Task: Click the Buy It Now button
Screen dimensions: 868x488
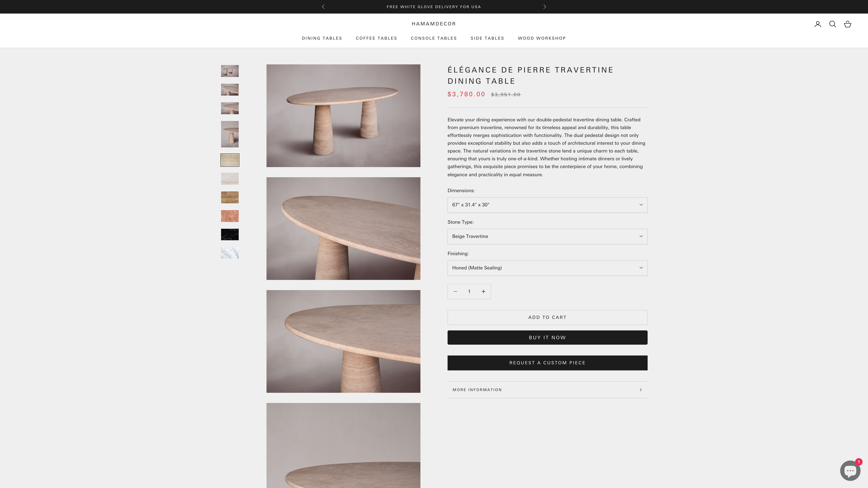Action: click(547, 338)
